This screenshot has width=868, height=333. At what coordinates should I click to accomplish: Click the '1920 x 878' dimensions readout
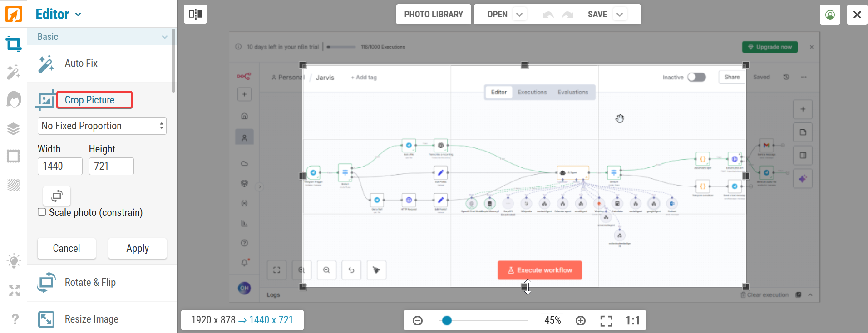pos(213,320)
